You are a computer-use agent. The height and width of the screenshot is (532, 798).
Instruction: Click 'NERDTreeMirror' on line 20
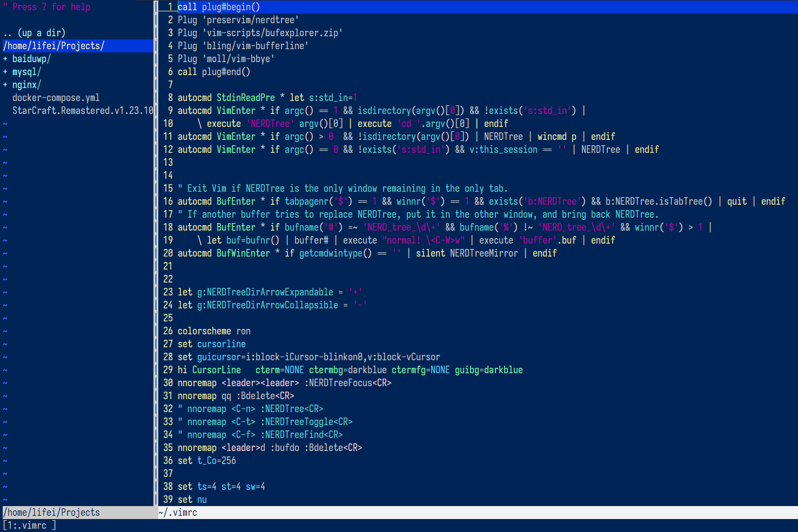point(484,253)
